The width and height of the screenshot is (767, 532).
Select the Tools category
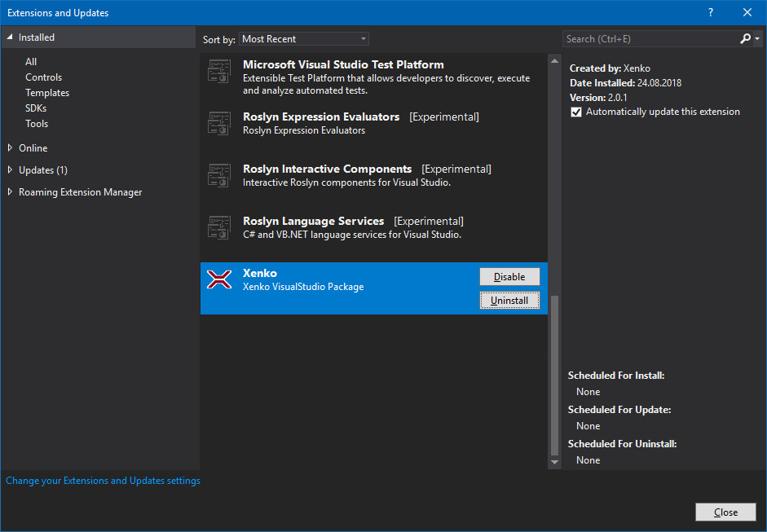(x=37, y=124)
